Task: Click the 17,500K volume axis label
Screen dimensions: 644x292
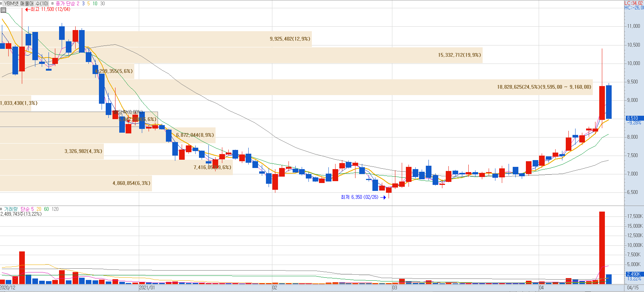Action: [x=635, y=216]
